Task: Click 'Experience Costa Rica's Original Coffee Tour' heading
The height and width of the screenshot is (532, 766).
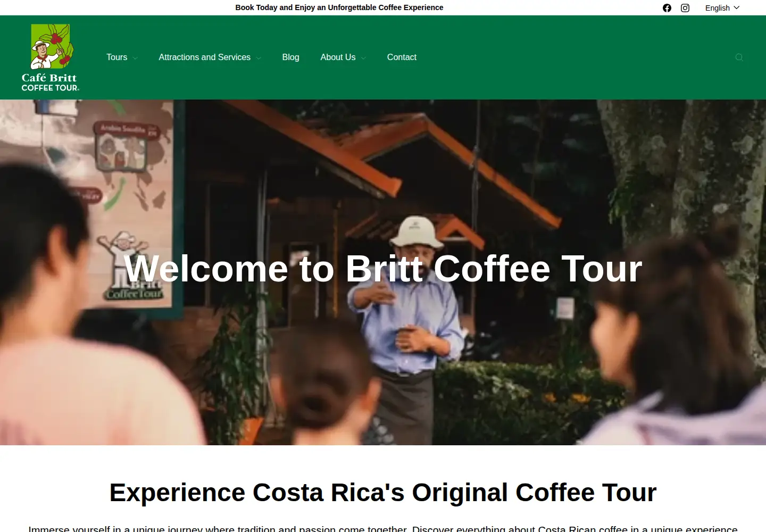Action: pyautogui.click(x=383, y=493)
